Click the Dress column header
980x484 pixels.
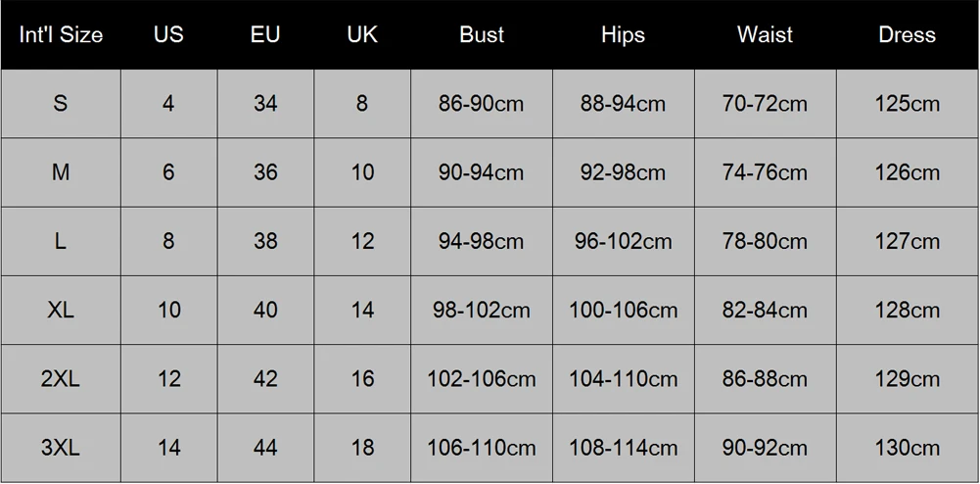tap(907, 35)
